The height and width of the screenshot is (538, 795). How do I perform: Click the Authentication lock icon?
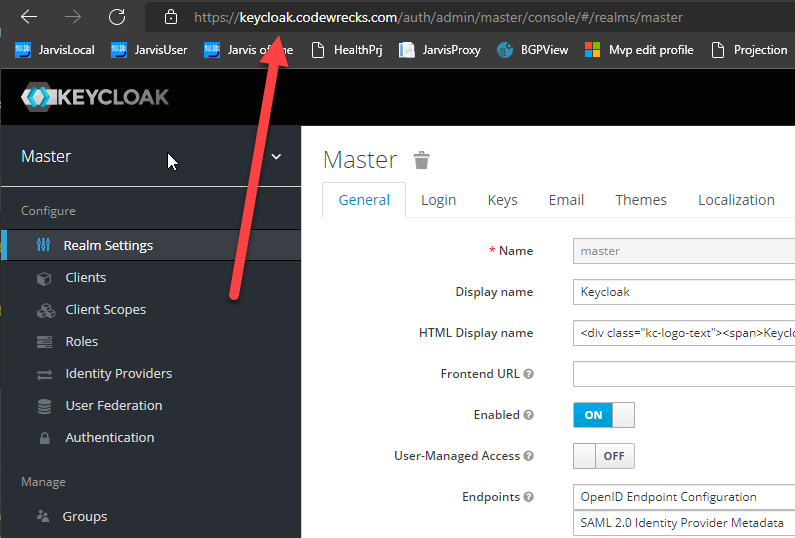click(x=45, y=438)
